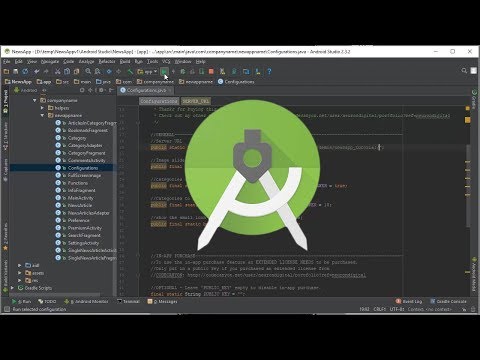
Task: Select SettingsActivity class in project tree
Action: tap(83, 243)
